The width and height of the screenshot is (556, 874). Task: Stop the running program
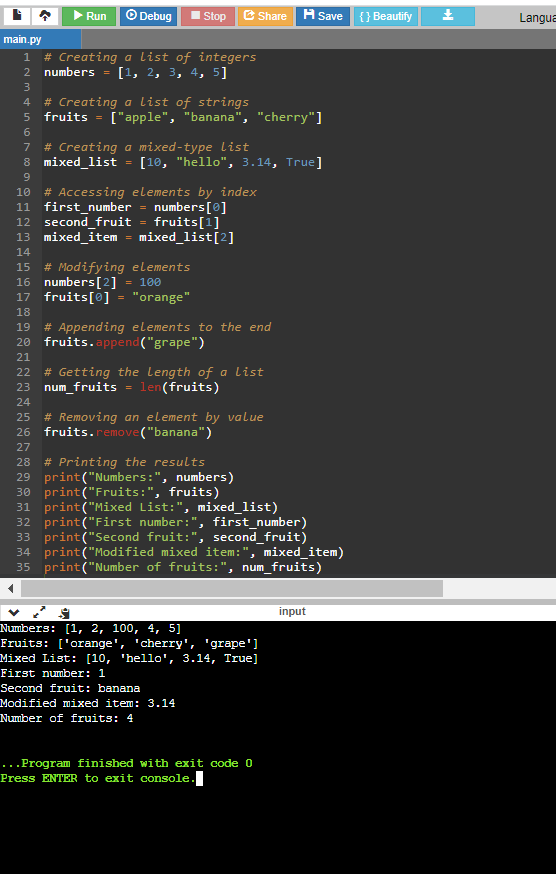(207, 16)
